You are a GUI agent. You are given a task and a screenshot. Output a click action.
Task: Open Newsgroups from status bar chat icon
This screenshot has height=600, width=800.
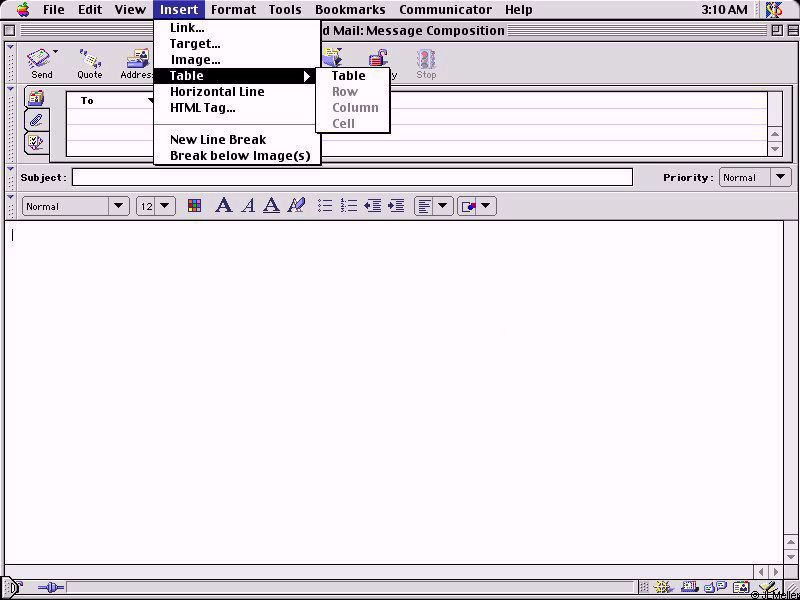point(715,588)
